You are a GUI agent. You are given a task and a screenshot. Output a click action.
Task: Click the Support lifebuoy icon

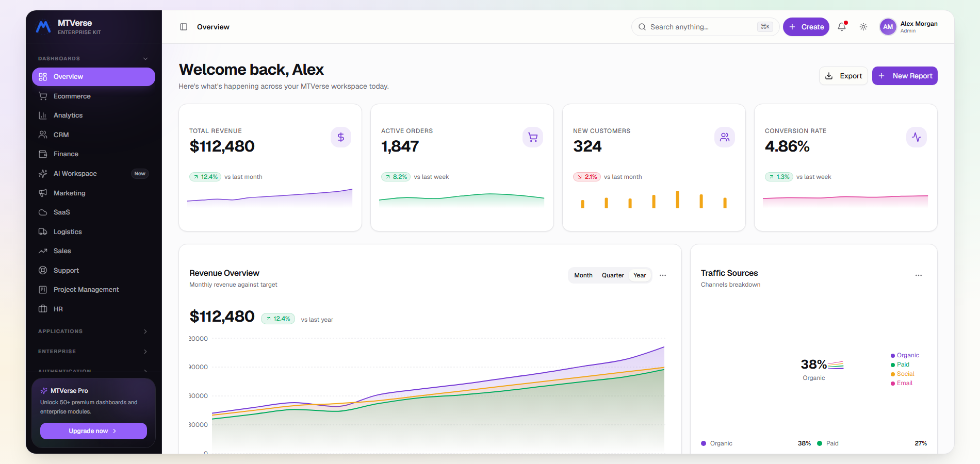coord(43,271)
